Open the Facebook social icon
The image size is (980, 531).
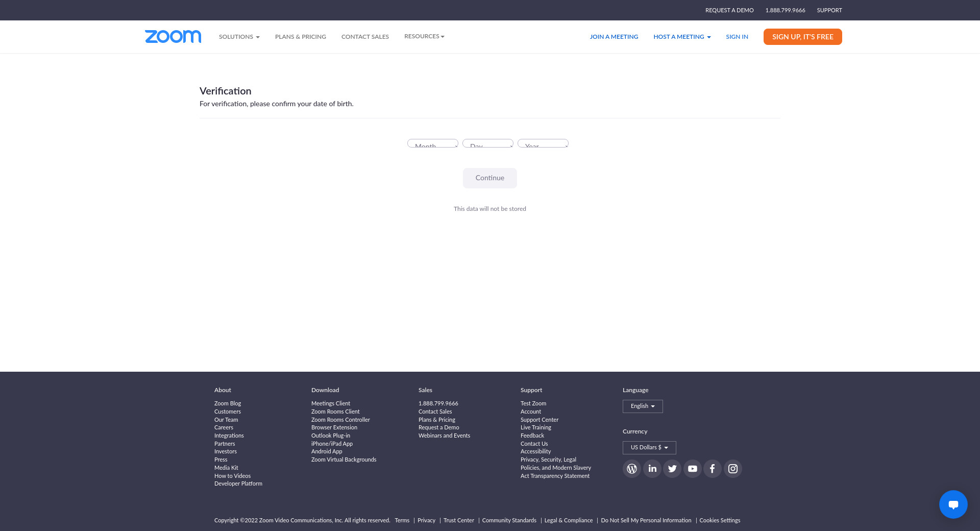(x=712, y=469)
